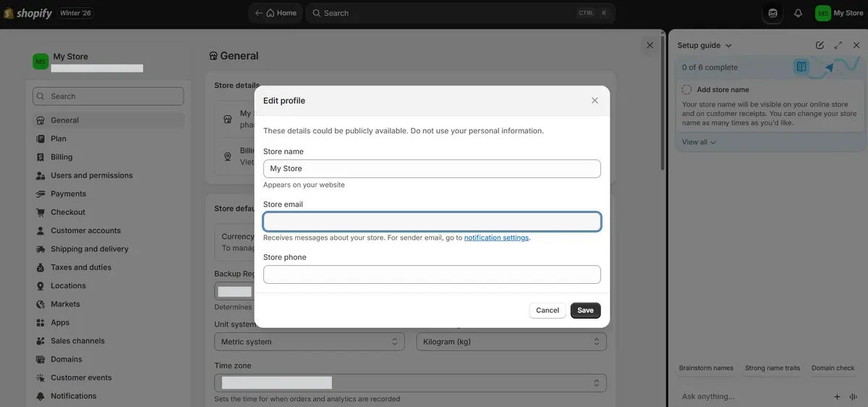Screen dimensions: 868x407
Task: Go to Plan settings
Action: 109,138
